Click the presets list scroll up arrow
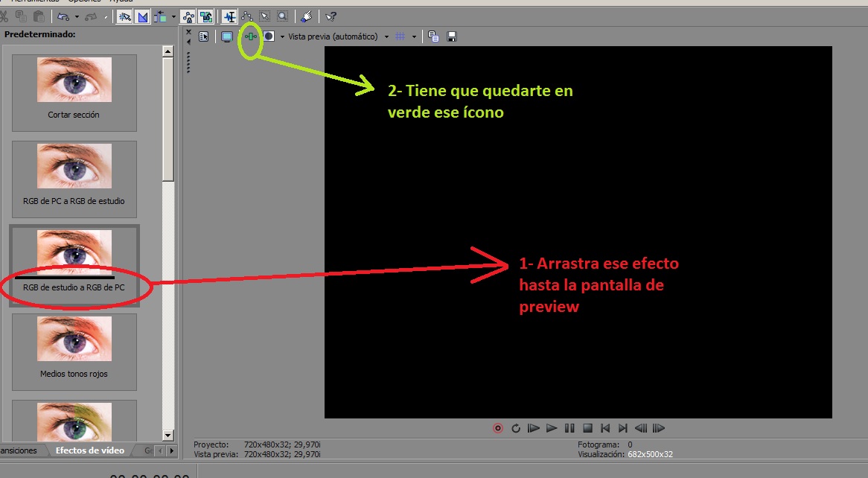This screenshot has width=868, height=478. [x=168, y=51]
